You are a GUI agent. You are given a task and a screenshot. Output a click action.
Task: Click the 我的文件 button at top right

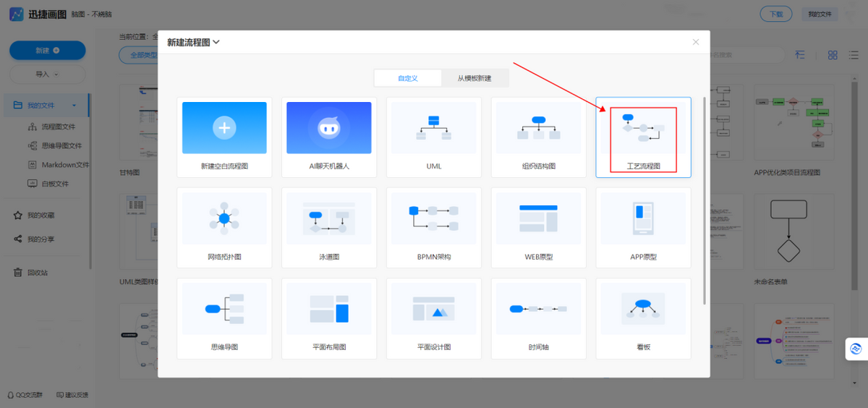pos(820,14)
